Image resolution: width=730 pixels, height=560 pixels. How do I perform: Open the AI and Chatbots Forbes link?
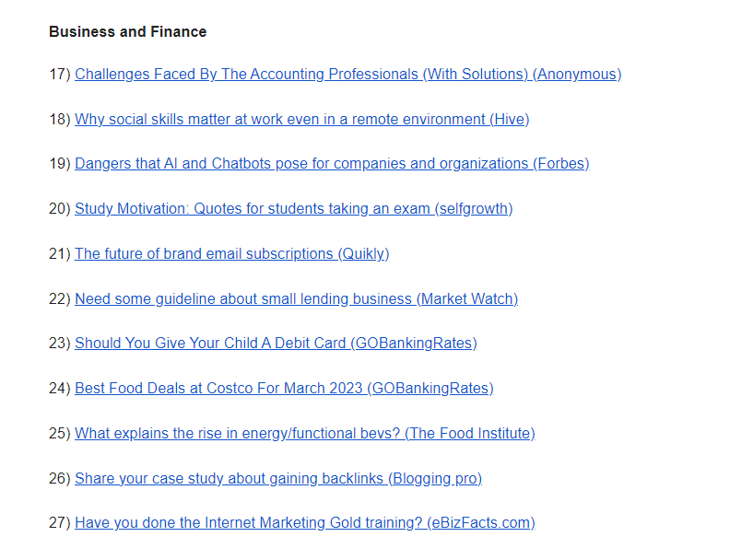pos(332,164)
